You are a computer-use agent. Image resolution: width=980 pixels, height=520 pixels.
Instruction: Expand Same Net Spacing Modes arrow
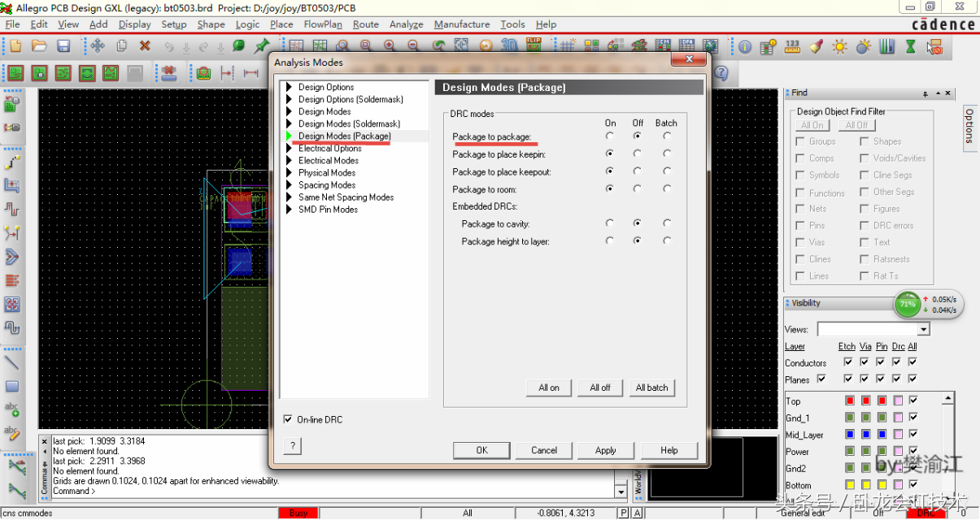coord(289,197)
